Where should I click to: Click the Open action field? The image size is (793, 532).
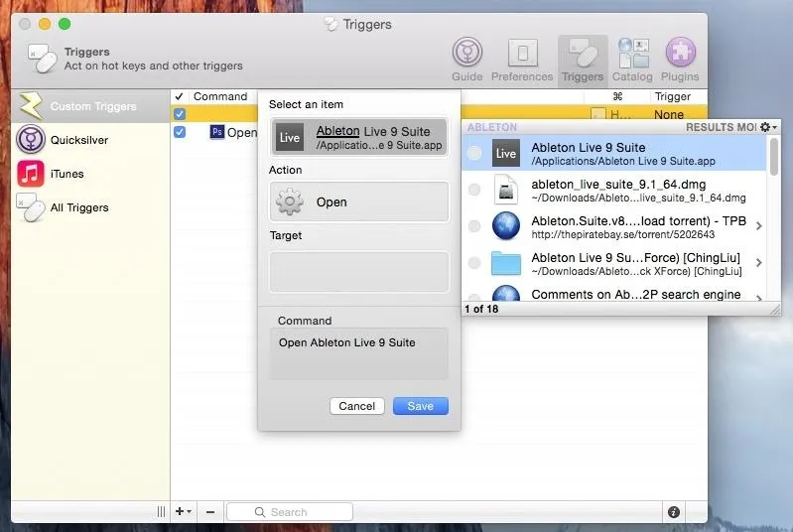click(x=359, y=201)
